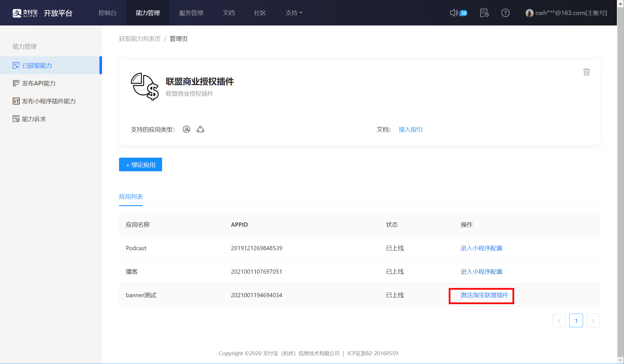Delete plugin using trash can icon
This screenshot has width=624, height=364.
click(587, 72)
